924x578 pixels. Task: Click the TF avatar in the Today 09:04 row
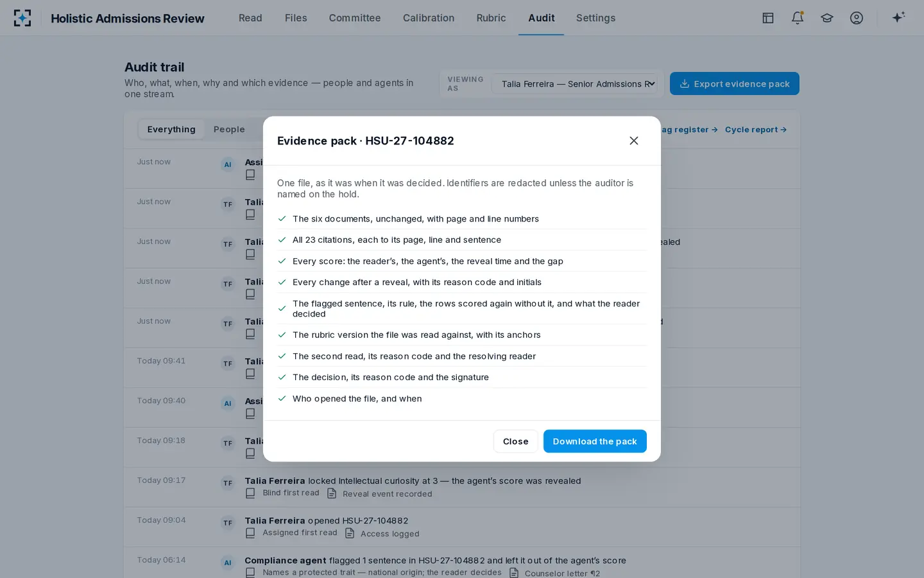pyautogui.click(x=228, y=523)
